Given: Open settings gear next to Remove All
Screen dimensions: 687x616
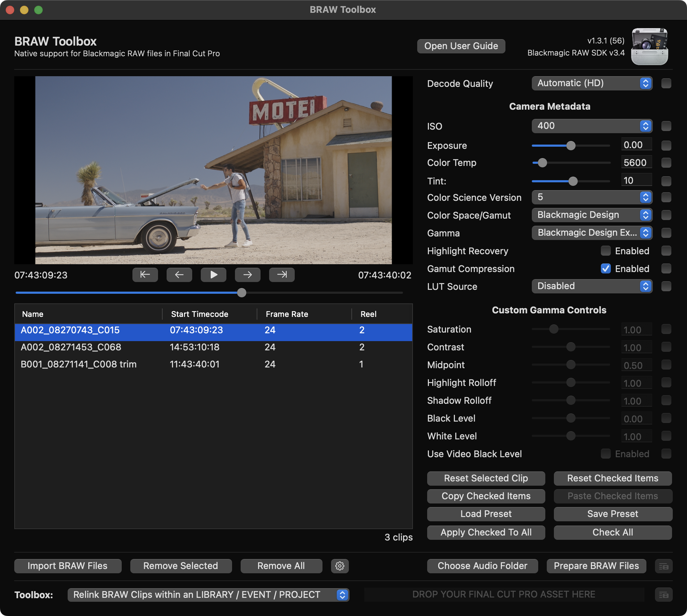Looking at the screenshot, I should click(x=340, y=566).
